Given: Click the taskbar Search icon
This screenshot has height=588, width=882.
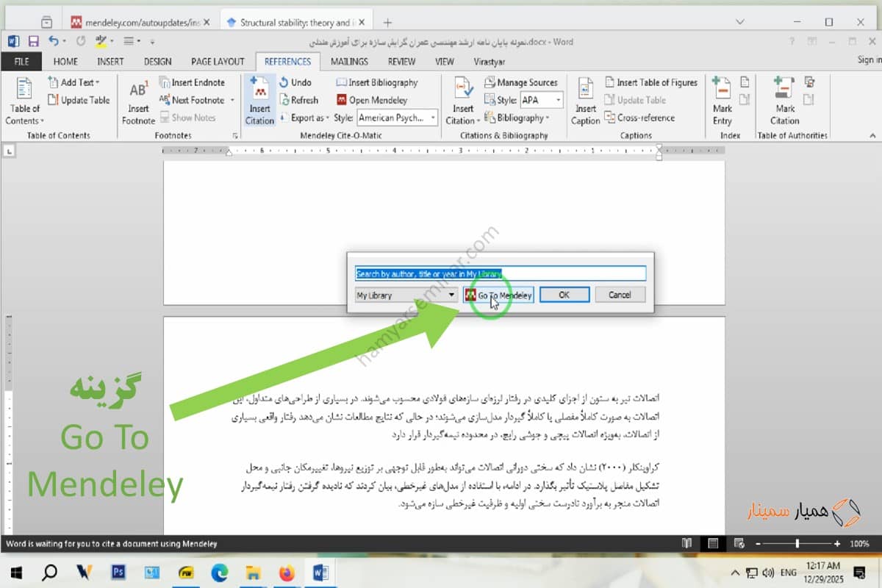Looking at the screenshot, I should coord(49,572).
